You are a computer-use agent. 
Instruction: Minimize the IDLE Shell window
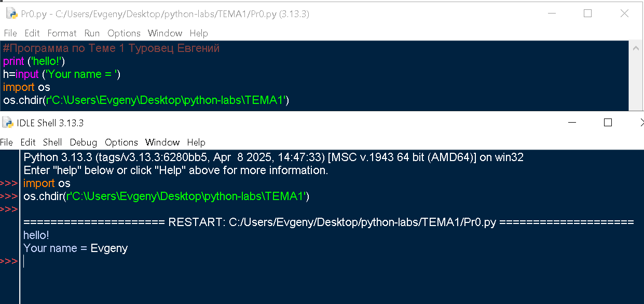click(572, 123)
